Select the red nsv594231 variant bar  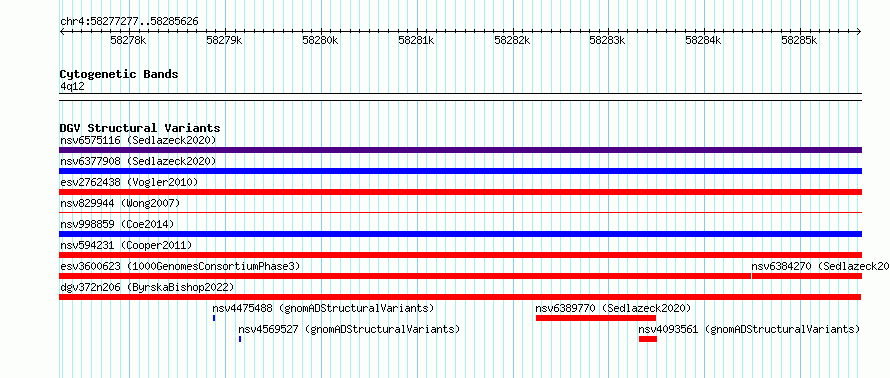460,255
